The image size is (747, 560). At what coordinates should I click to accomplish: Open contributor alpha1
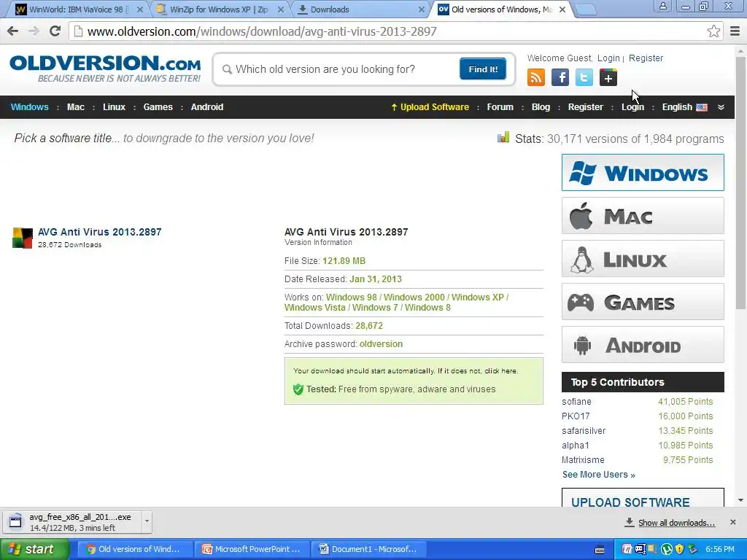(x=576, y=446)
